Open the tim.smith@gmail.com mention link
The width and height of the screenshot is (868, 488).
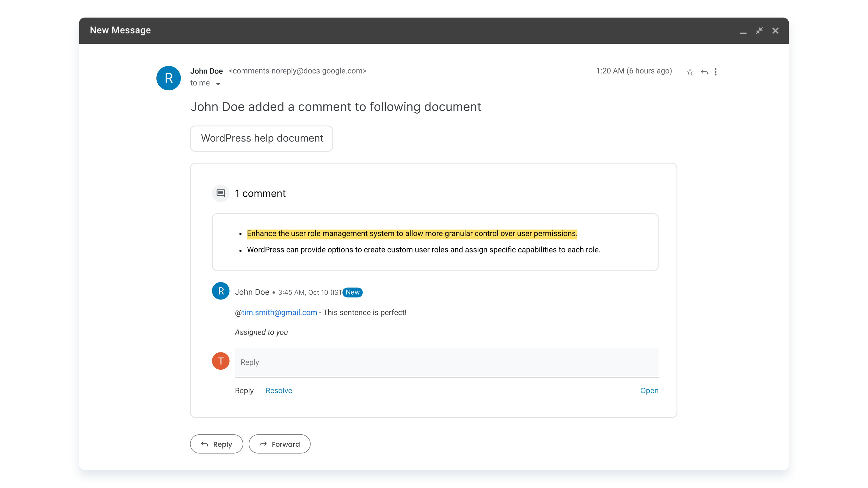tap(279, 313)
